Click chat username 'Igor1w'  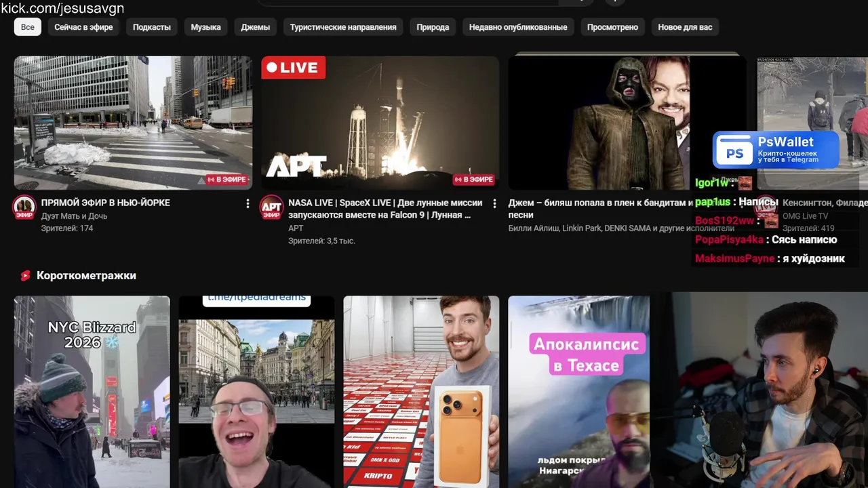(712, 183)
